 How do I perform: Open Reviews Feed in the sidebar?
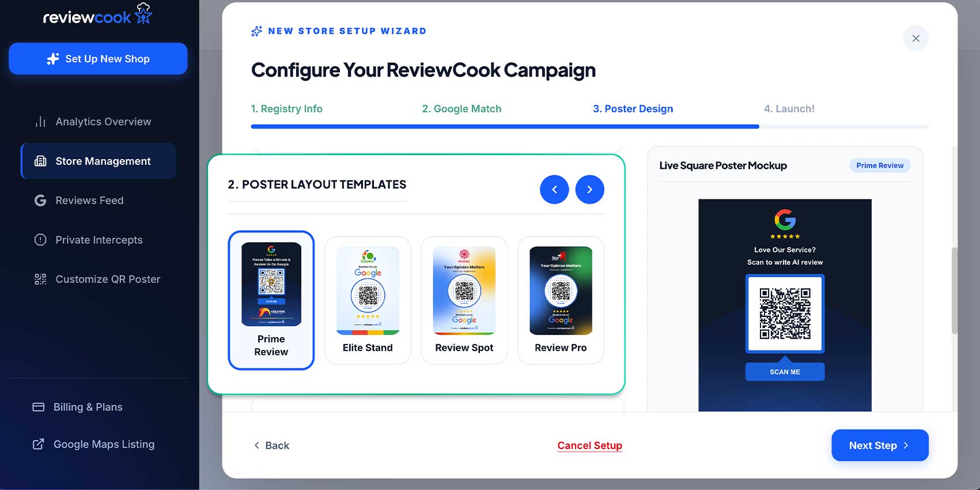(98, 201)
